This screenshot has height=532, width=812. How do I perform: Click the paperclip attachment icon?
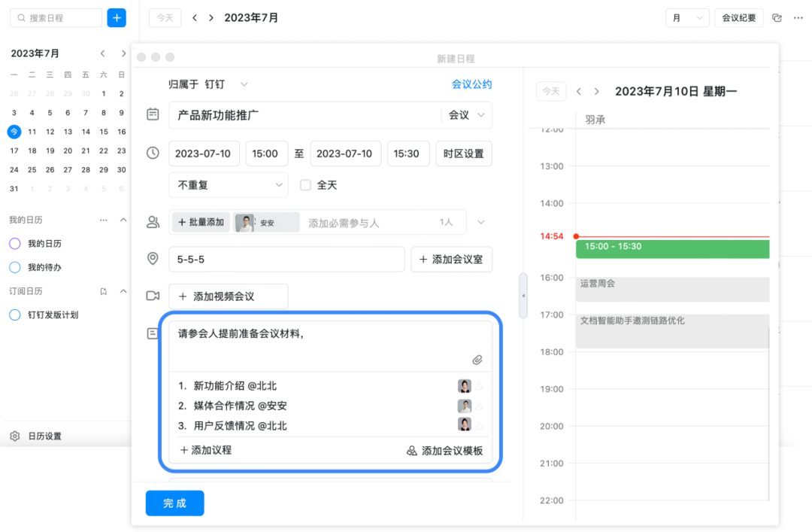[477, 360]
